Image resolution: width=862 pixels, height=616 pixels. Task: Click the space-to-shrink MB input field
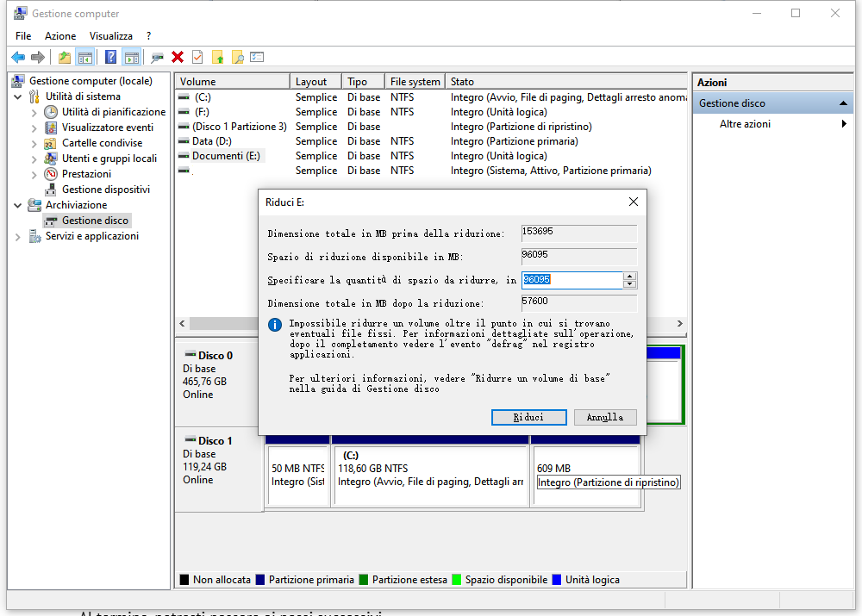pyautogui.click(x=572, y=280)
